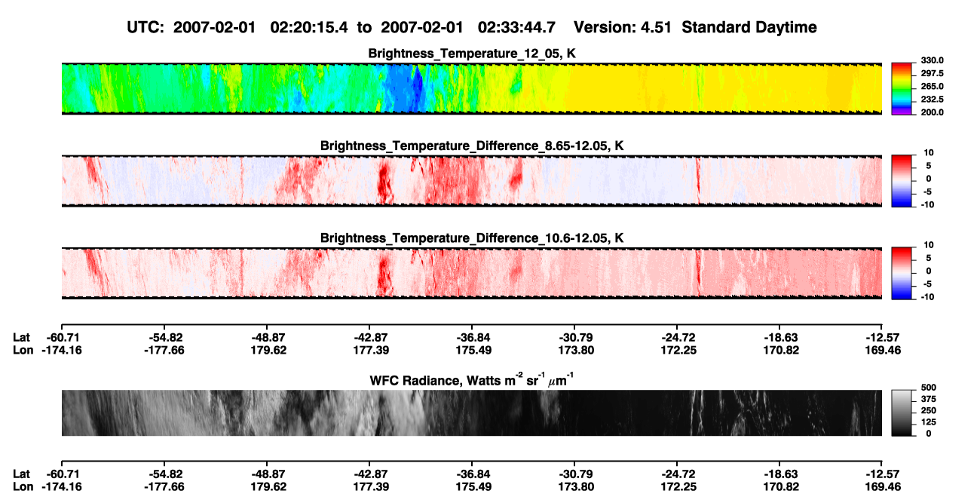This screenshot has width=980, height=503.
Task: Select the 8.65-12.05 difference blue-red color bar
Action: [x=903, y=181]
